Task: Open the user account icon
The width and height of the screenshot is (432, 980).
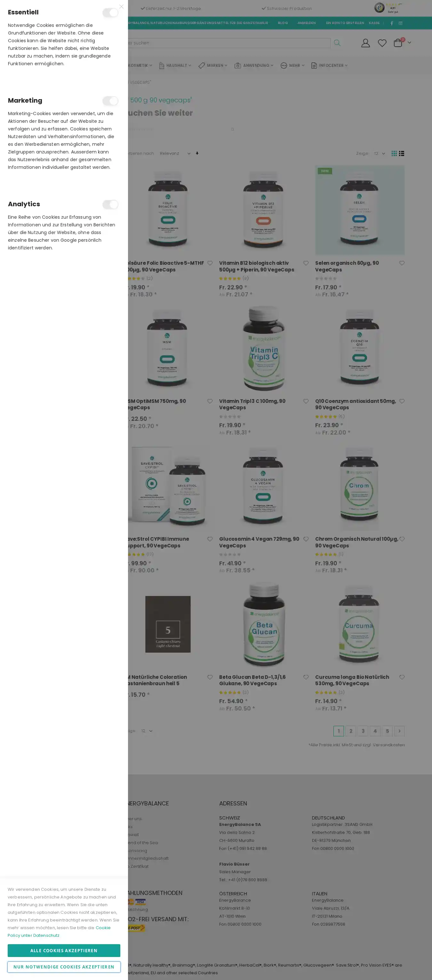Action: 365,43
